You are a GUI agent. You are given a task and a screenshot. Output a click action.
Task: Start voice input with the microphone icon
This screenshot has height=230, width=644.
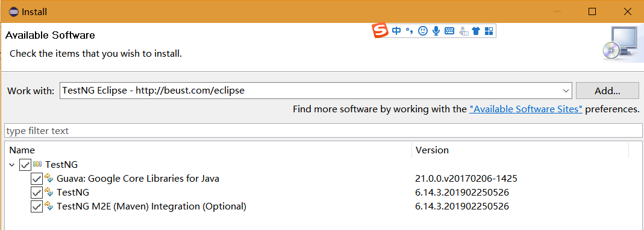click(436, 31)
